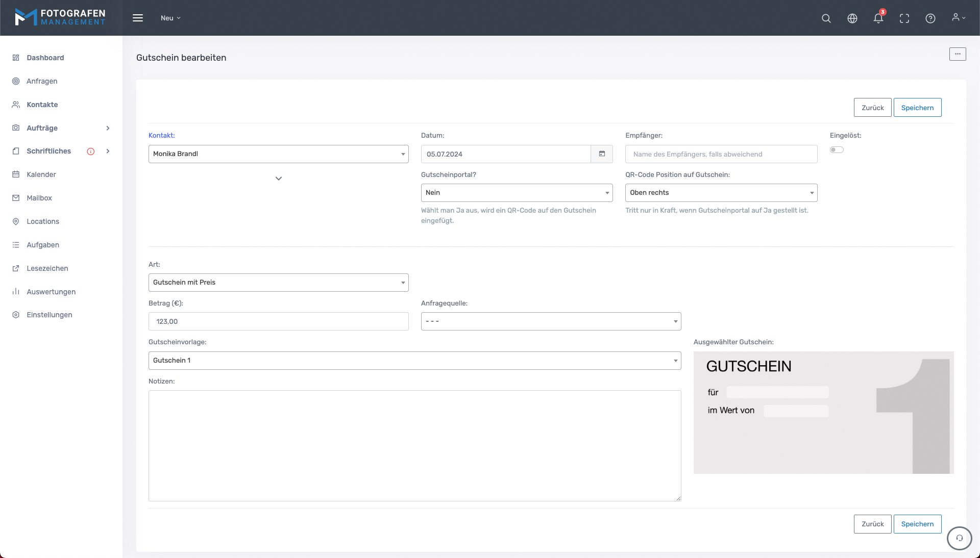Toggle the Eingelöst switch
This screenshot has height=558, width=980.
pyautogui.click(x=837, y=150)
